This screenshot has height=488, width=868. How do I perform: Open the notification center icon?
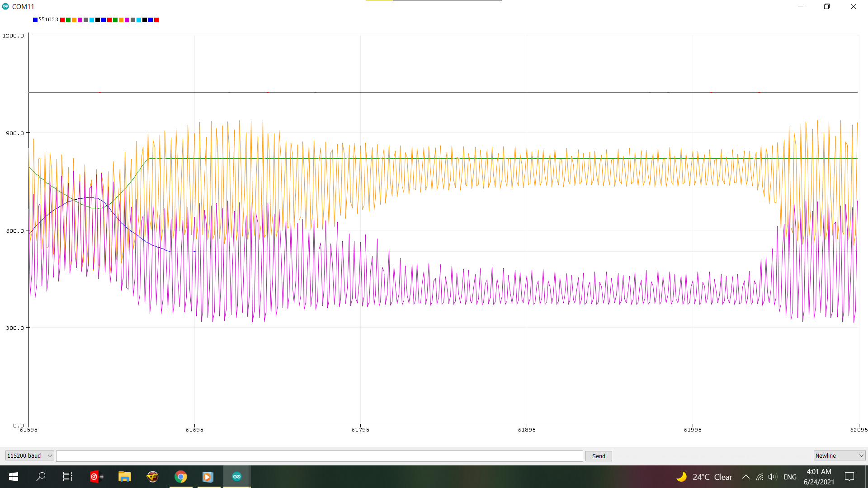[x=849, y=477]
